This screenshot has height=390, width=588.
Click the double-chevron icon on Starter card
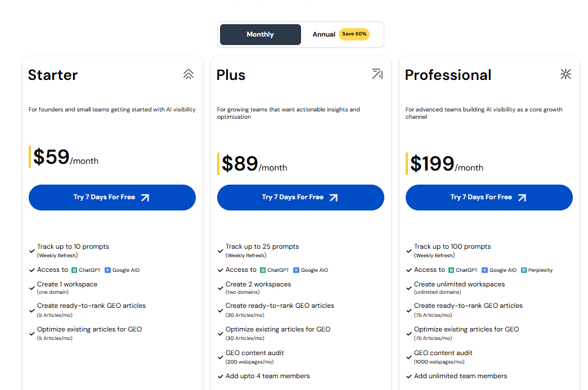coord(188,74)
